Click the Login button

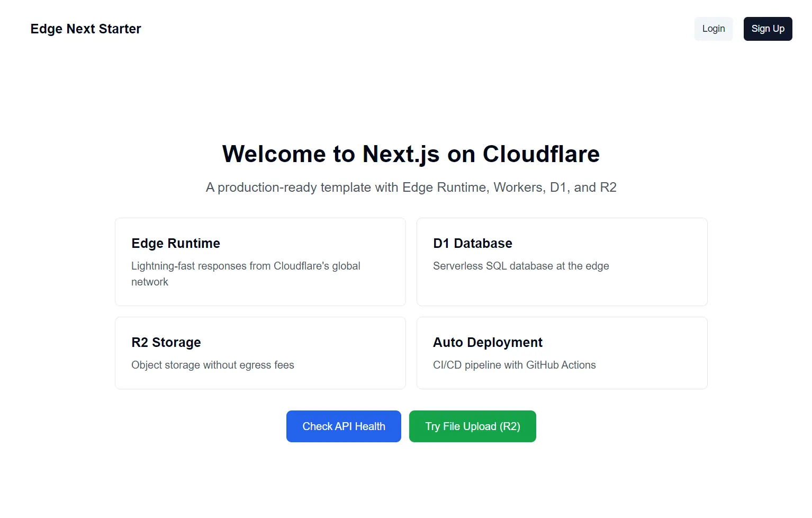pyautogui.click(x=713, y=29)
